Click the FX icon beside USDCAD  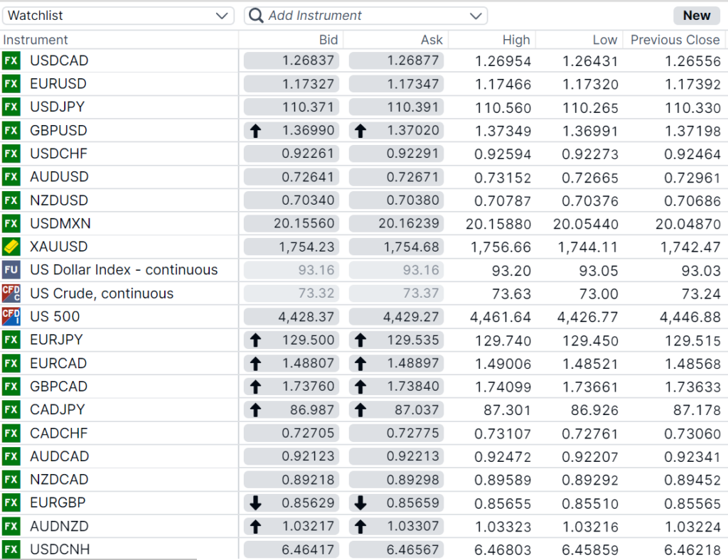click(x=11, y=60)
